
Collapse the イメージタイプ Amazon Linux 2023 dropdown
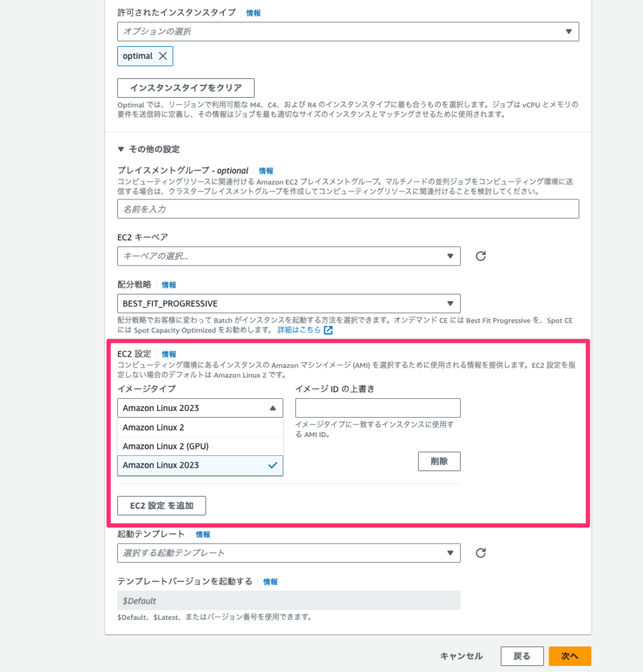click(x=200, y=408)
